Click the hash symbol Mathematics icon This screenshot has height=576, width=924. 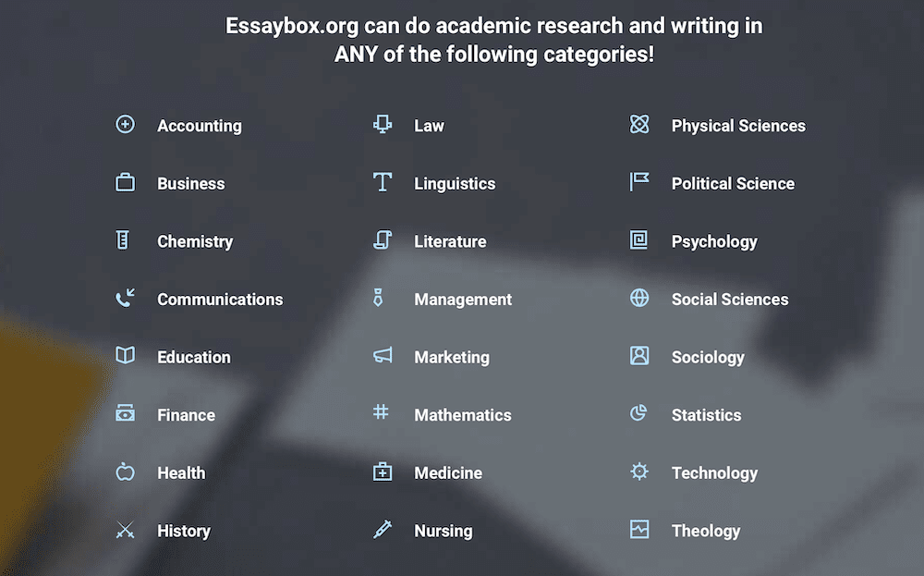click(382, 411)
